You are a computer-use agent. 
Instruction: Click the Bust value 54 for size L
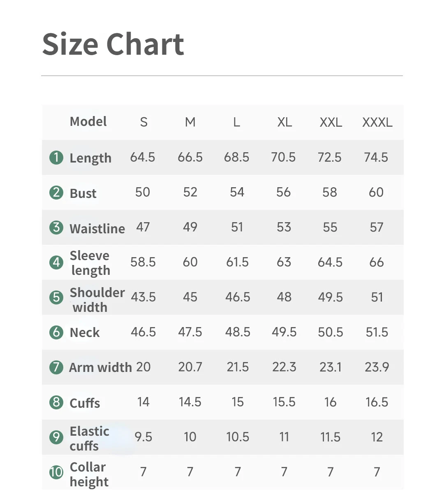pos(237,192)
